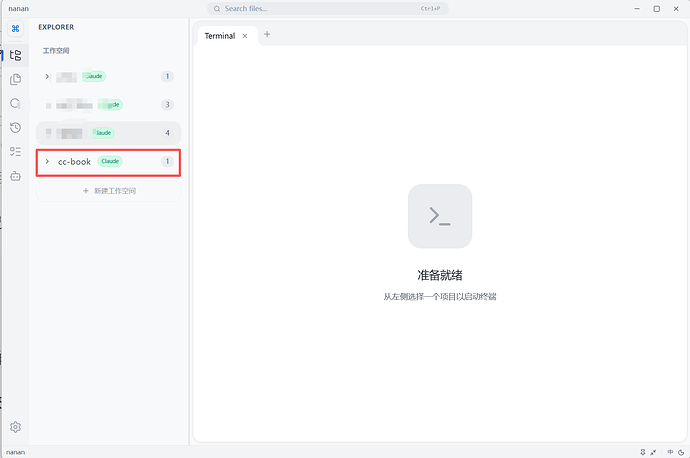Toggle dark mode with the moon icon in the status bar
Image resolution: width=690 pixels, height=458 pixels.
point(681,452)
